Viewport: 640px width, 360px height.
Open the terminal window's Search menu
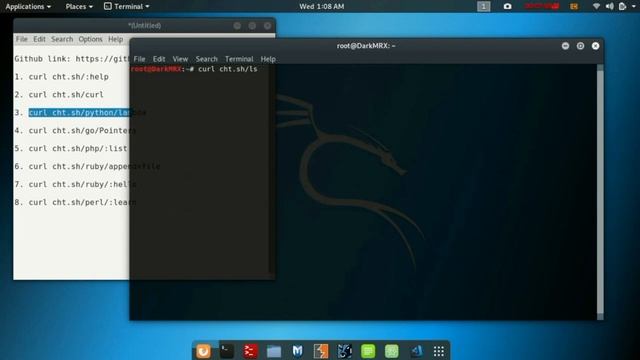point(207,59)
